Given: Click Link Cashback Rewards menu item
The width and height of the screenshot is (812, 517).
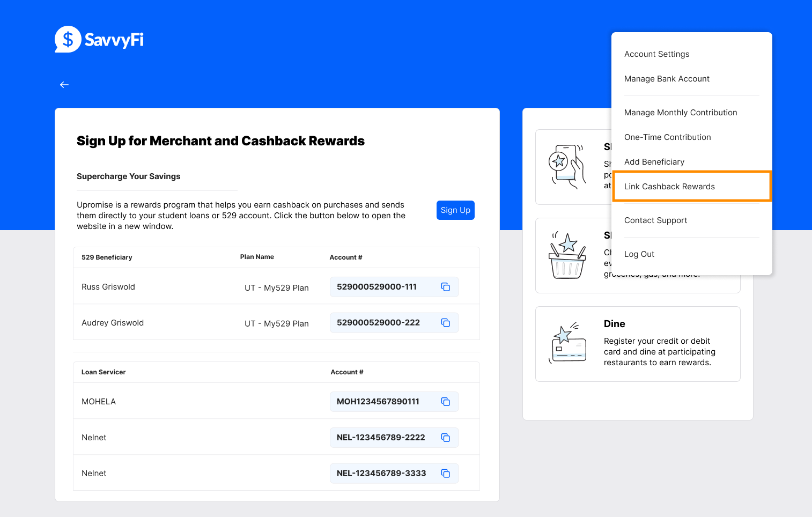Looking at the screenshot, I should 692,187.
